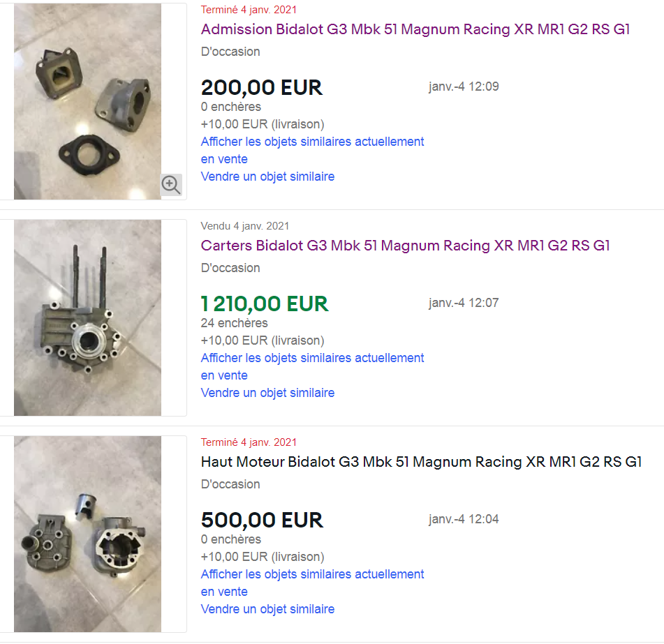Click the '24 enchères' bid count
664x644 pixels.
234,323
